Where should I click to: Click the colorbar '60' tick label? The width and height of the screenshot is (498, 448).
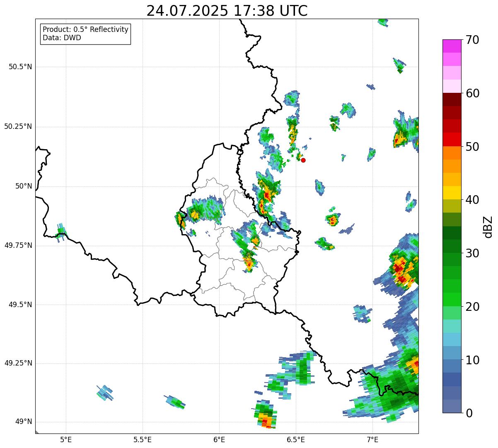472,93
